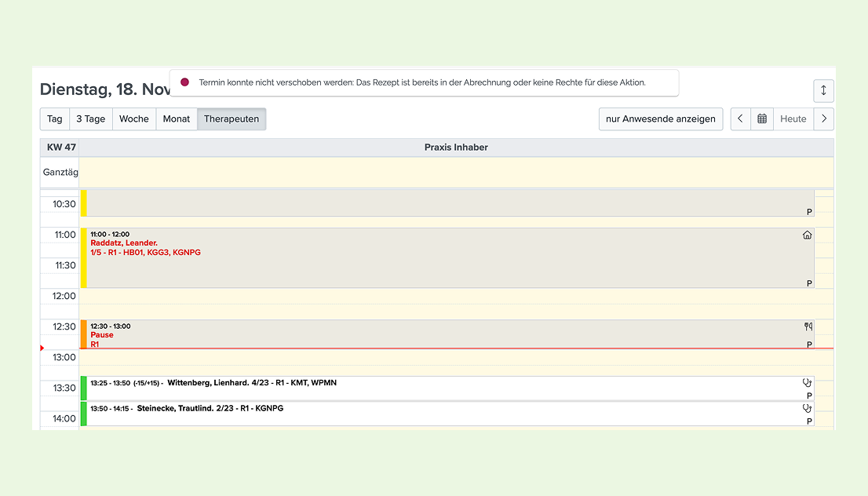Select the Therapeuten view

[232, 119]
